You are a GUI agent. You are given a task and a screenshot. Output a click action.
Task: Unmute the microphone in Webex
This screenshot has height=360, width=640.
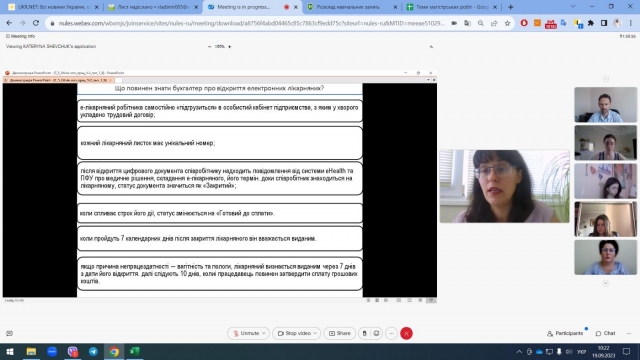pos(244,333)
